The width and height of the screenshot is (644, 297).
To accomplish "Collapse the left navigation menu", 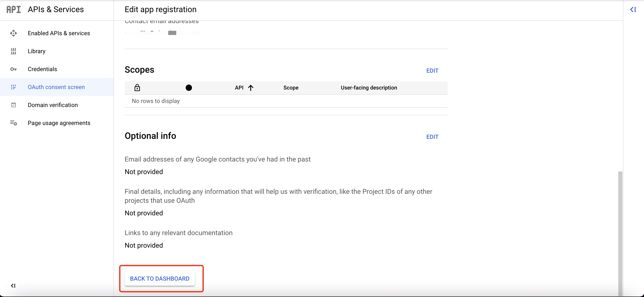I will [13, 286].
